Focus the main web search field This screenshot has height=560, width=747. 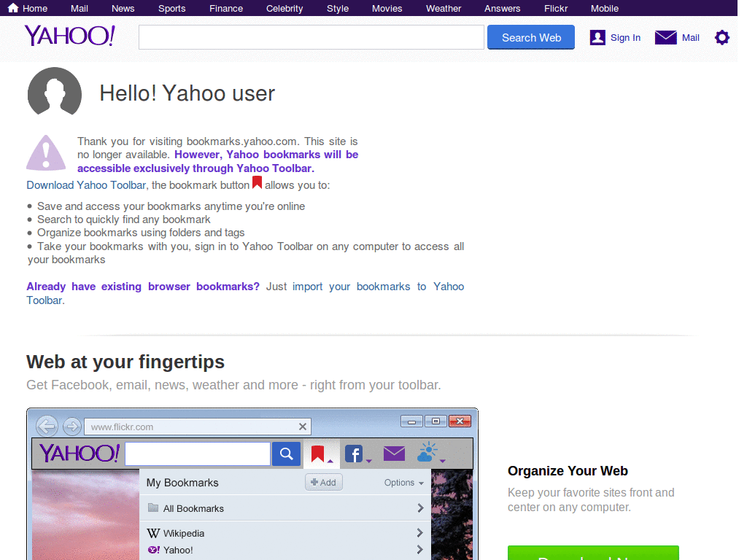pyautogui.click(x=311, y=37)
